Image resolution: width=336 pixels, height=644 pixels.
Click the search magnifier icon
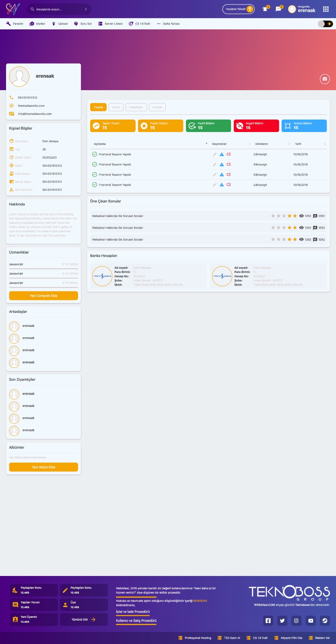pyautogui.click(x=32, y=9)
